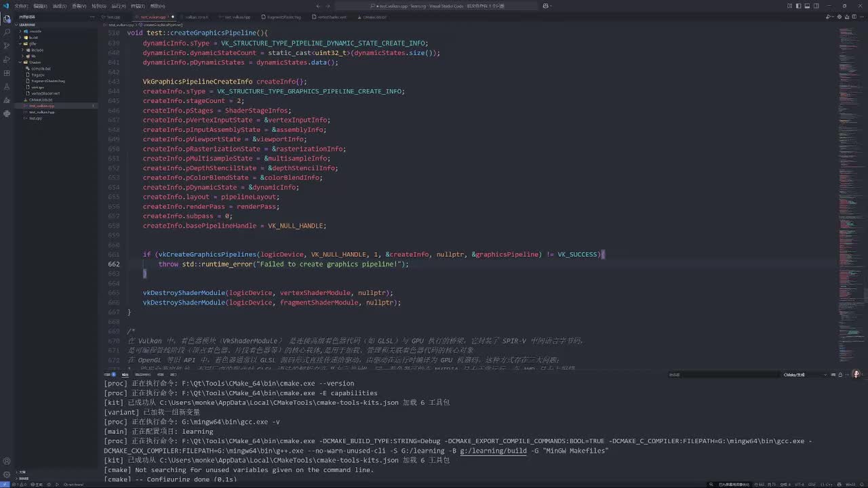Open CMakeLists.txt in the file tree
This screenshot has width=868, height=488.
click(x=41, y=100)
